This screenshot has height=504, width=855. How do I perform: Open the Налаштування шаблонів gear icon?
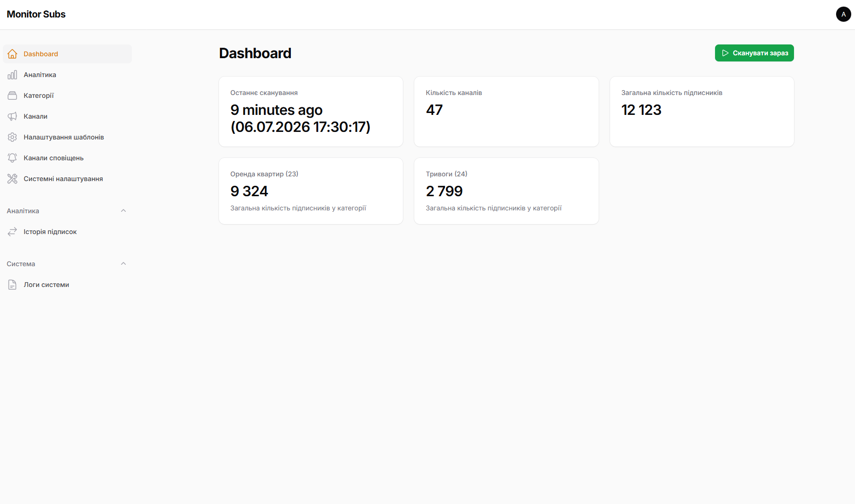[12, 137]
